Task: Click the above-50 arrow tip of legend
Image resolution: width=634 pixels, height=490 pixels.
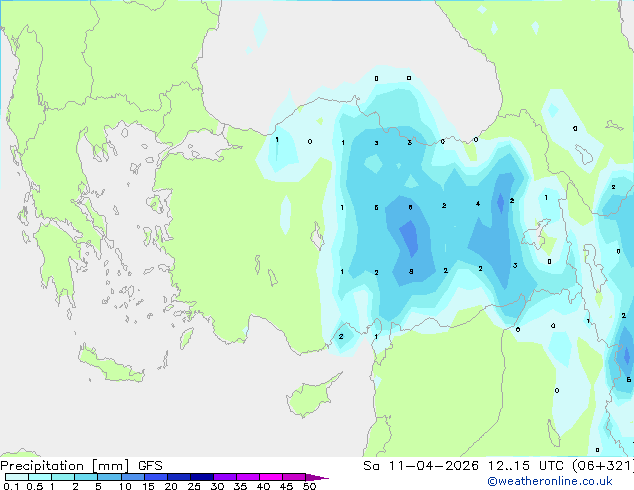Action: 317,477
